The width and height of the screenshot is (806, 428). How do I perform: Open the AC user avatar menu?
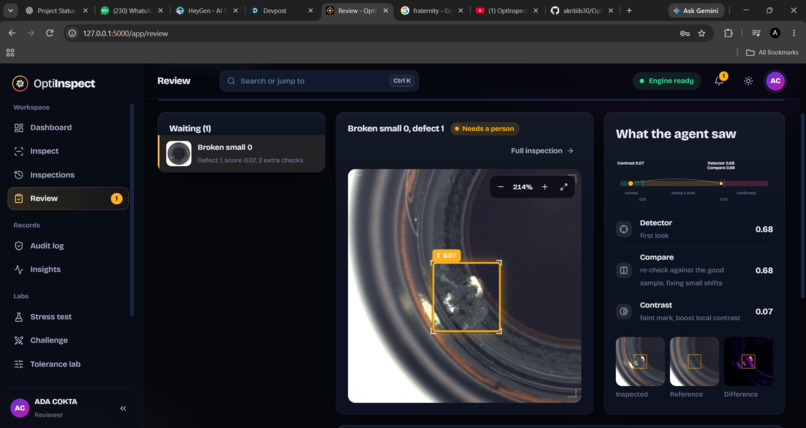775,81
